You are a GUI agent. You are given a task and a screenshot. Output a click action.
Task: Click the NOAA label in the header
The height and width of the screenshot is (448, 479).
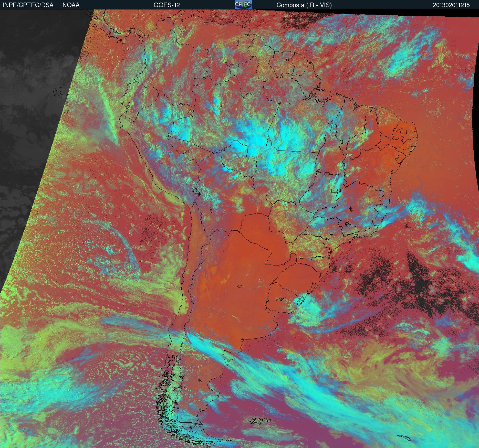pyautogui.click(x=71, y=5)
